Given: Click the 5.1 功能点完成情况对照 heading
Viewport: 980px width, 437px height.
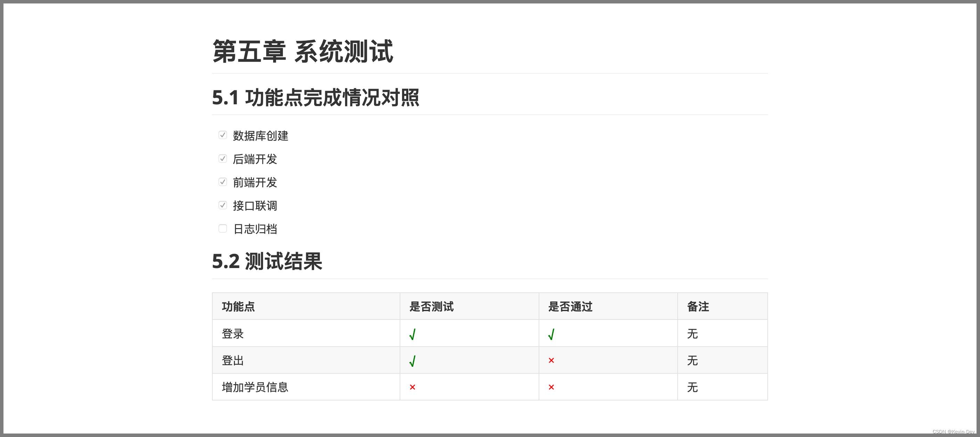Looking at the screenshot, I should coord(316,97).
